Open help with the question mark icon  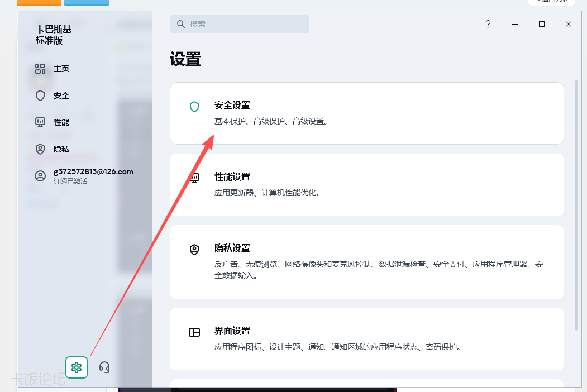coord(488,24)
